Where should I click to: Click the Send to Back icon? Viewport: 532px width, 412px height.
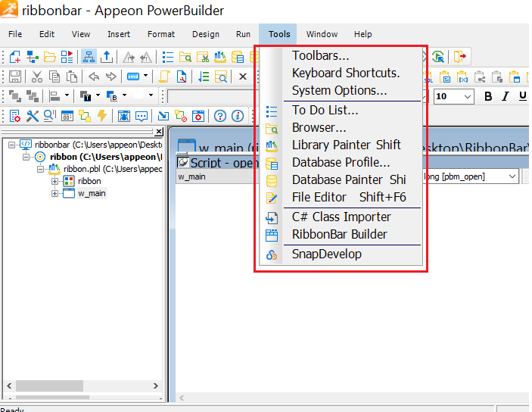33,96
